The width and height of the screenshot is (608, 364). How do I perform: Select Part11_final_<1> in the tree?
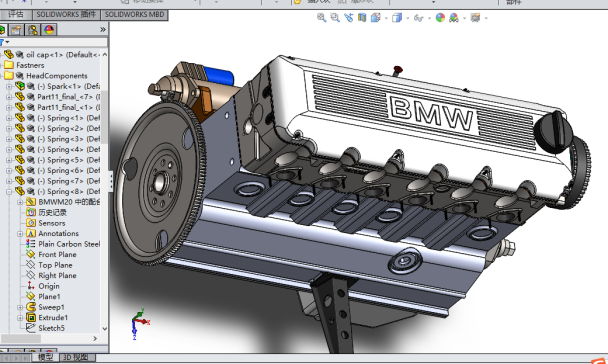pyautogui.click(x=69, y=107)
